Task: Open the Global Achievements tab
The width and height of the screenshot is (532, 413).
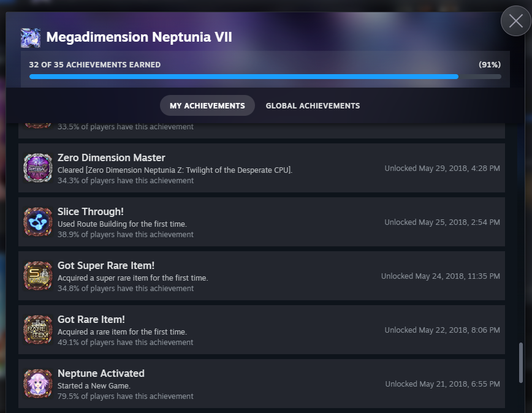Action: pos(313,105)
